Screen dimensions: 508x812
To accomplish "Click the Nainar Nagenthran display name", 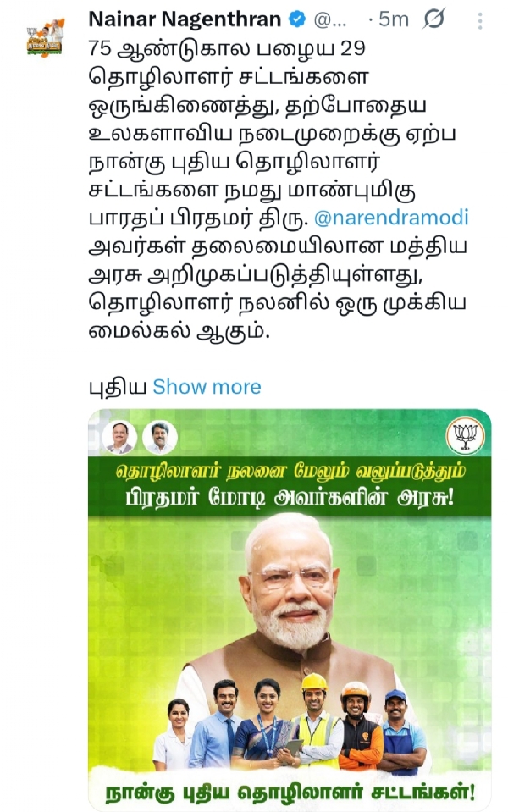I will pyautogui.click(x=185, y=19).
